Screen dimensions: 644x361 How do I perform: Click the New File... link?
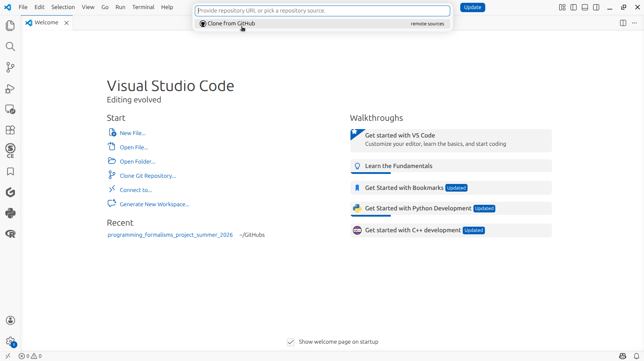tap(133, 133)
